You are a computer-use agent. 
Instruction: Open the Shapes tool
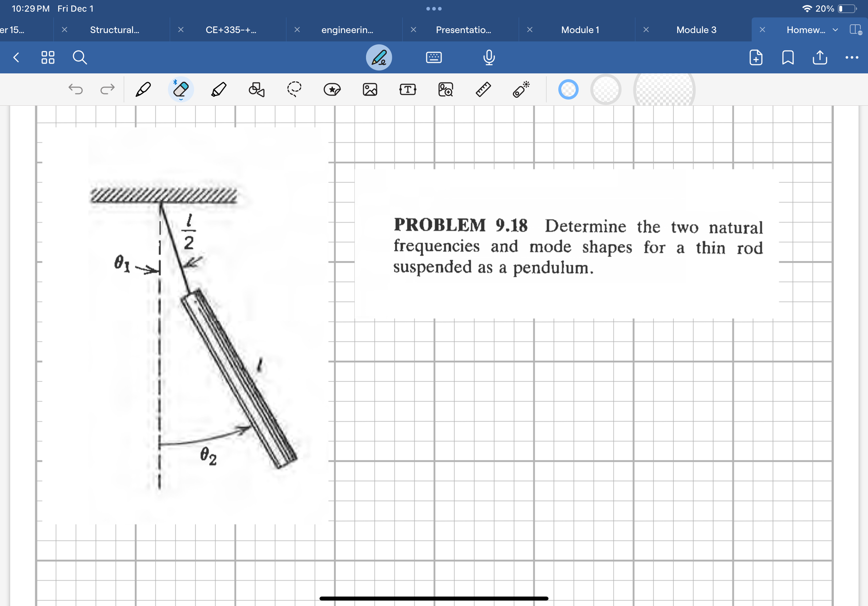[256, 89]
